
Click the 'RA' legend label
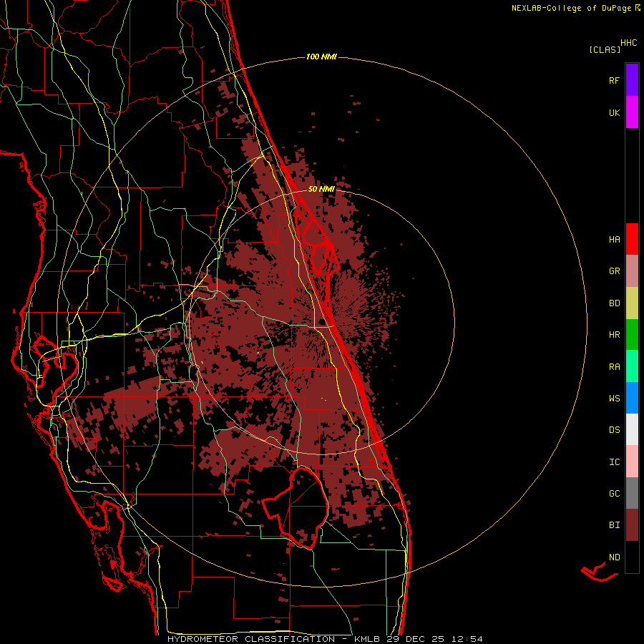point(614,367)
